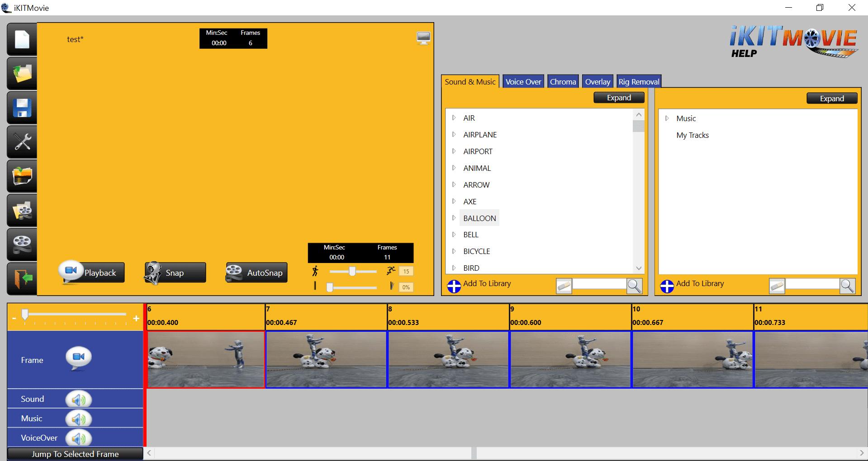Click the frame 9 marker at 00:00.600
Image resolution: width=868 pixels, height=461 pixels.
(x=570, y=317)
